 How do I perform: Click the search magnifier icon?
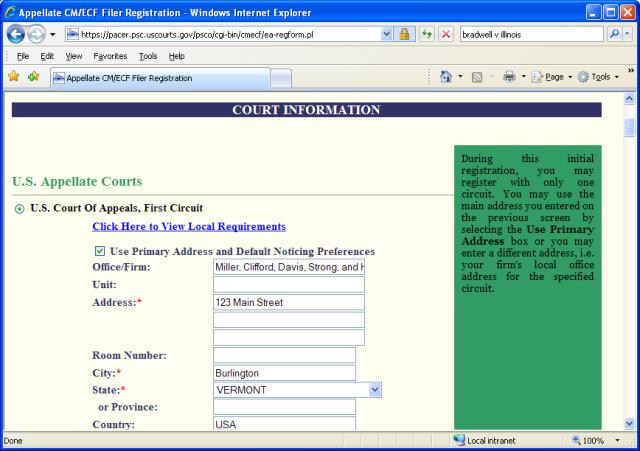[614, 34]
